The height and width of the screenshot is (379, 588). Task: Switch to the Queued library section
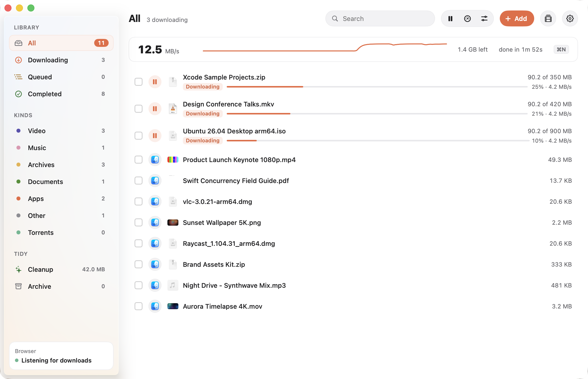[61, 77]
